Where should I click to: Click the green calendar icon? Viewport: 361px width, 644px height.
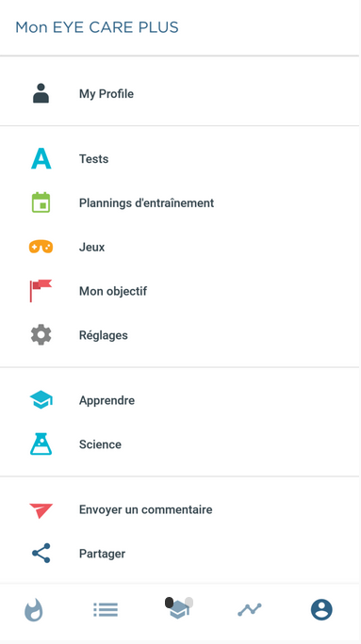click(41, 202)
